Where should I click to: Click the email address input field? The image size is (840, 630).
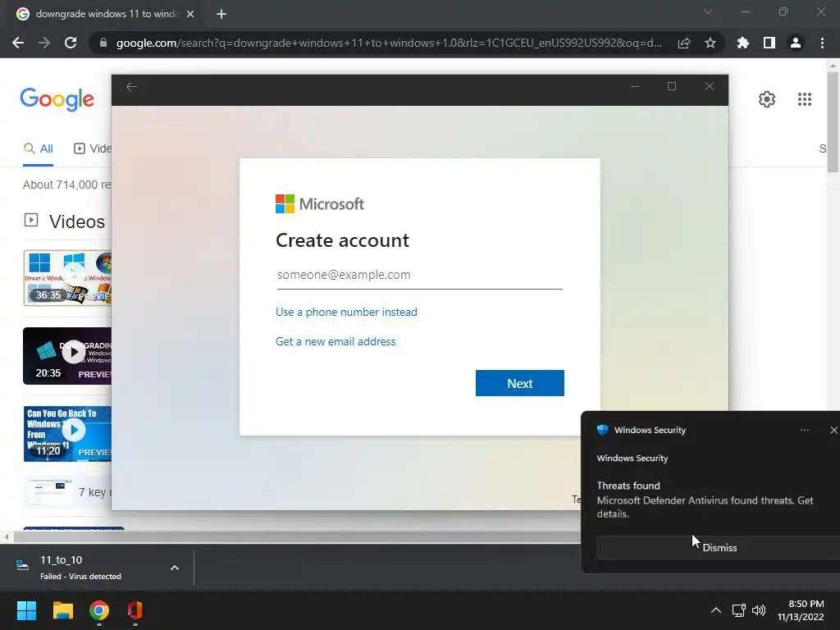[419, 276]
